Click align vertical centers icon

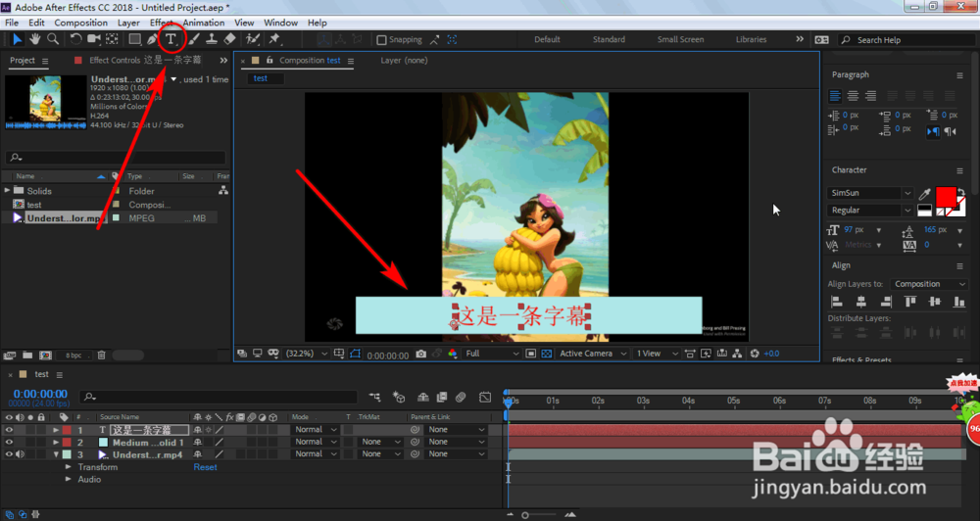click(934, 302)
